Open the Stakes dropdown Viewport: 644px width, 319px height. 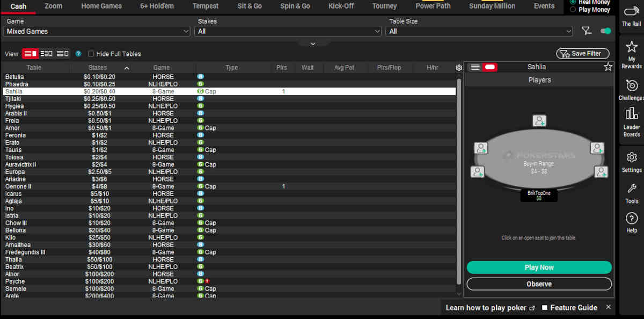coord(288,31)
